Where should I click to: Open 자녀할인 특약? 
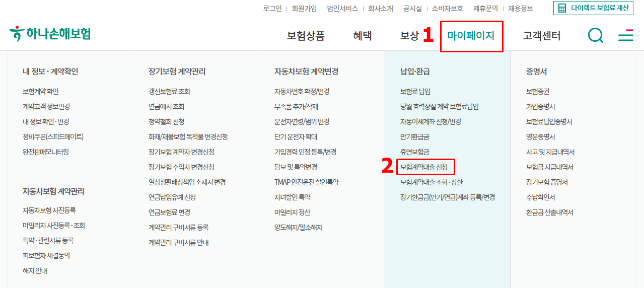pos(293,197)
